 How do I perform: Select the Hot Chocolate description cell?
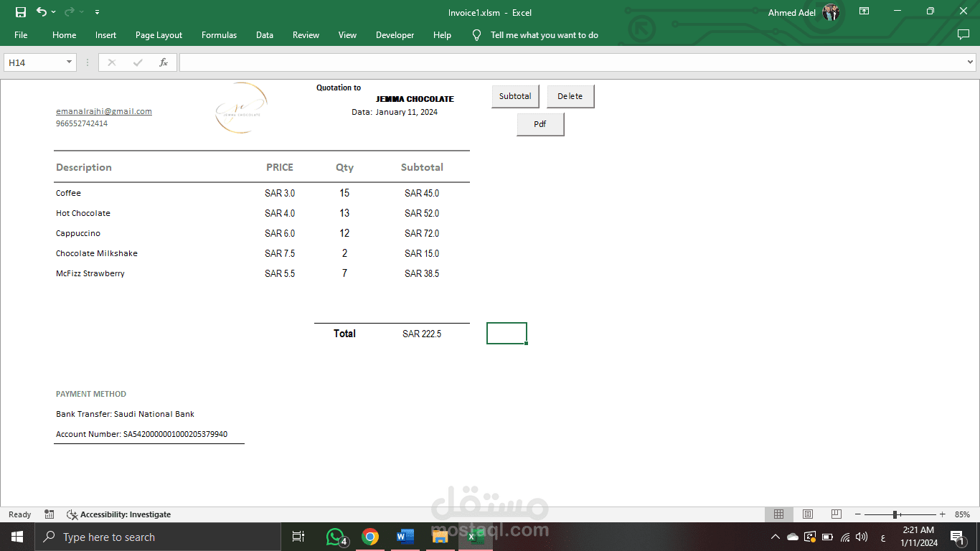pos(83,213)
